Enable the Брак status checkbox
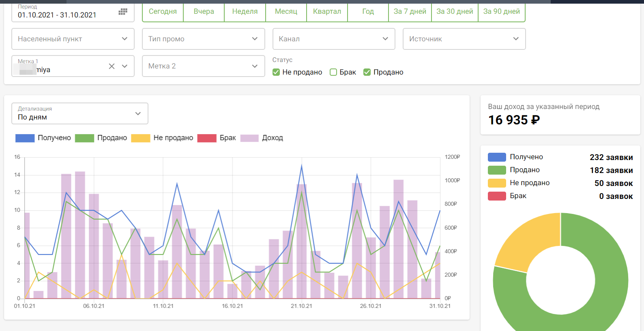Image resolution: width=644 pixels, height=331 pixels. [333, 72]
